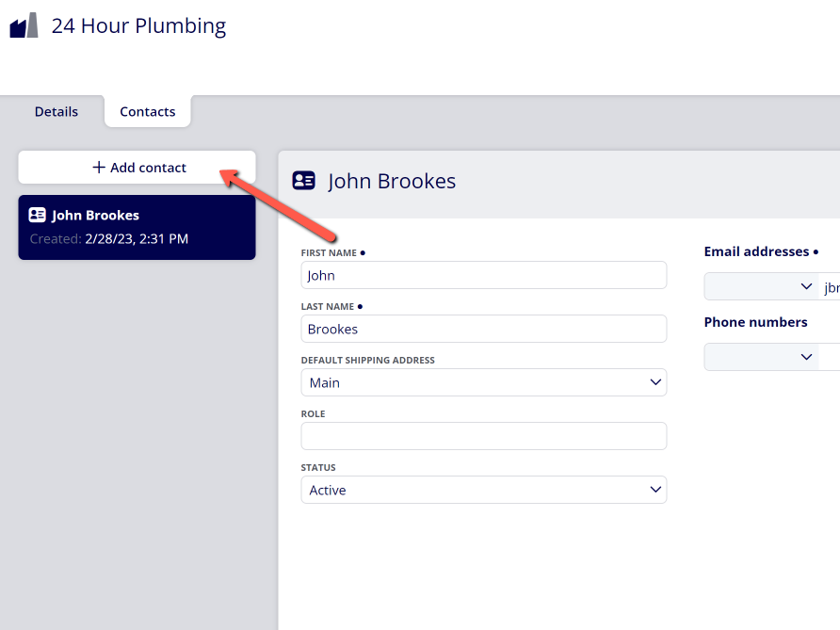
Task: Expand the Default Shipping Address dropdown
Action: coord(484,382)
